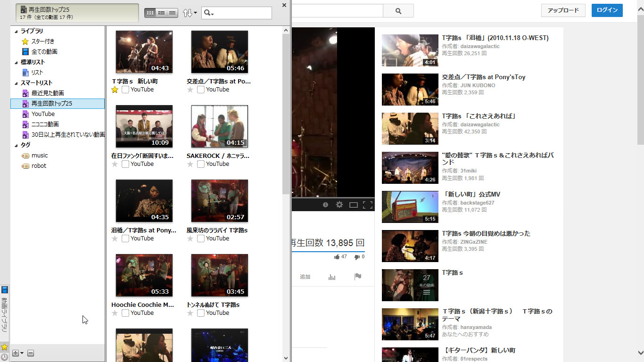
Task: Open the search options magnifier dropdown
Action: tap(209, 13)
